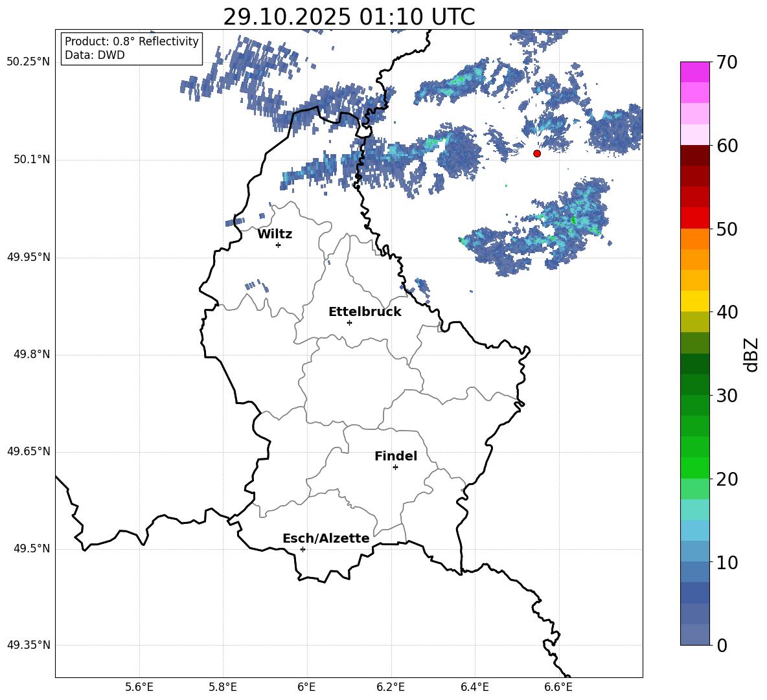Click the 'Findel' city label
The width and height of the screenshot is (767, 700).
coord(396,457)
